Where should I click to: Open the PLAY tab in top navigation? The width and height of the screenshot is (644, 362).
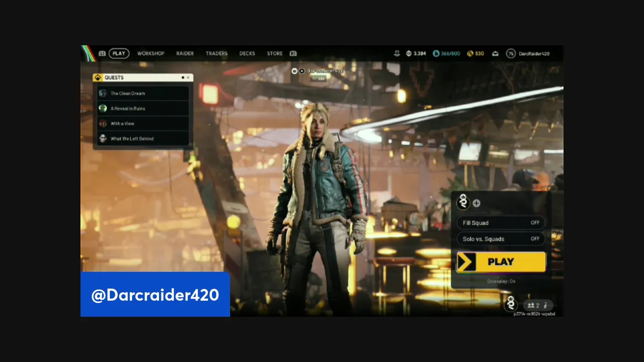[x=119, y=53]
